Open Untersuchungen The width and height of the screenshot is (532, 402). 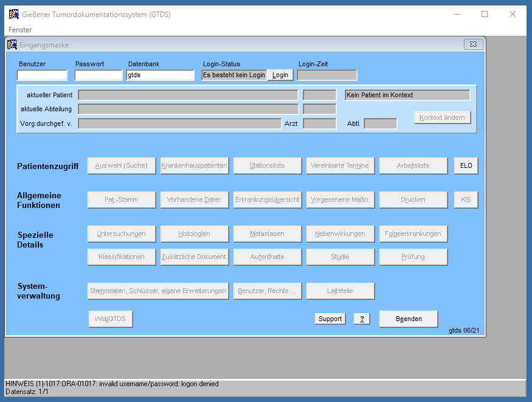[x=122, y=234]
